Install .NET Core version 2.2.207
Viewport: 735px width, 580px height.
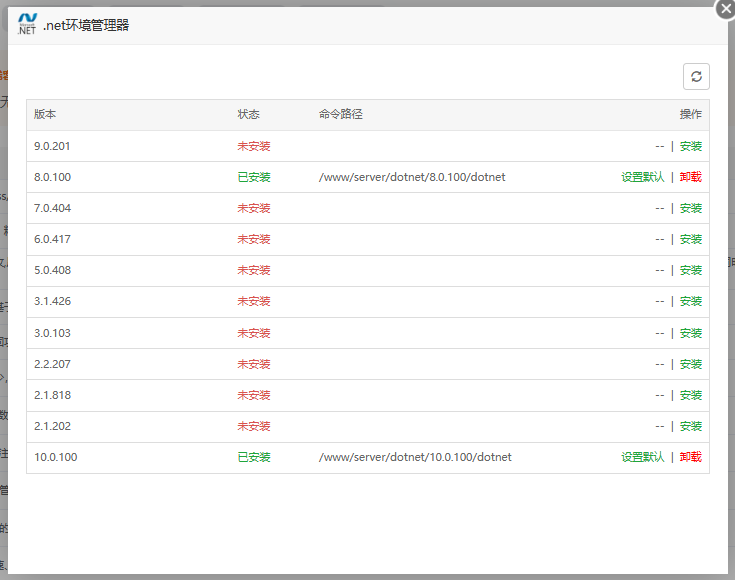[x=690, y=364]
